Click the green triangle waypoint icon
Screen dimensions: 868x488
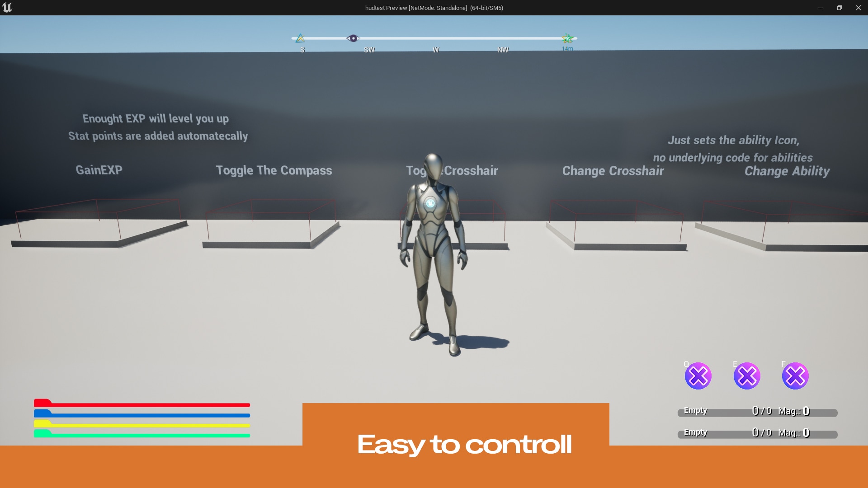pos(301,38)
